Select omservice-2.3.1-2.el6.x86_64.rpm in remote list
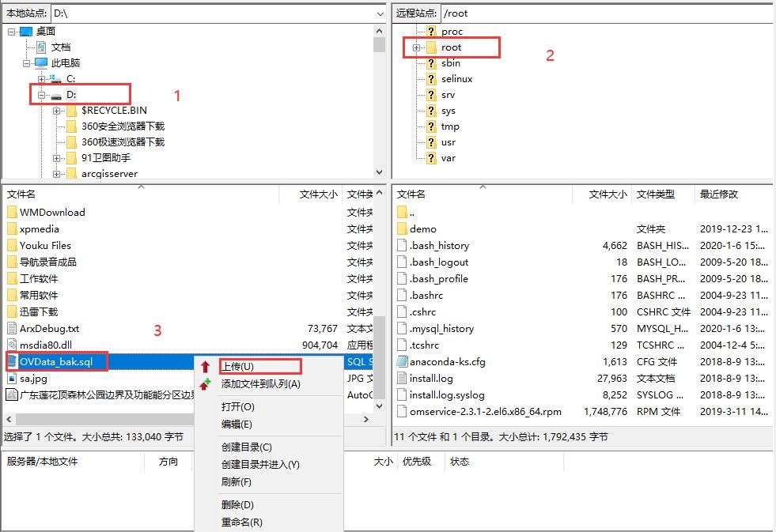Image resolution: width=776 pixels, height=532 pixels. (485, 412)
